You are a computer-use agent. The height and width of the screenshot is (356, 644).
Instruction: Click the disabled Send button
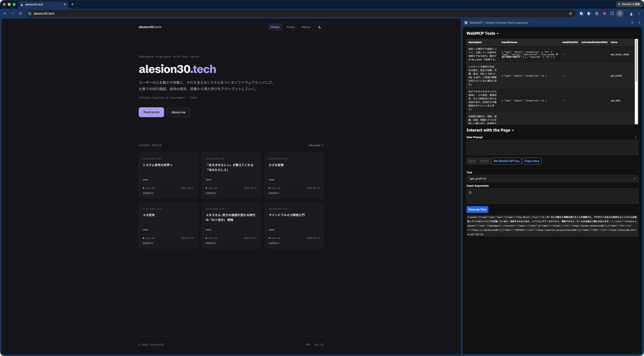click(472, 161)
